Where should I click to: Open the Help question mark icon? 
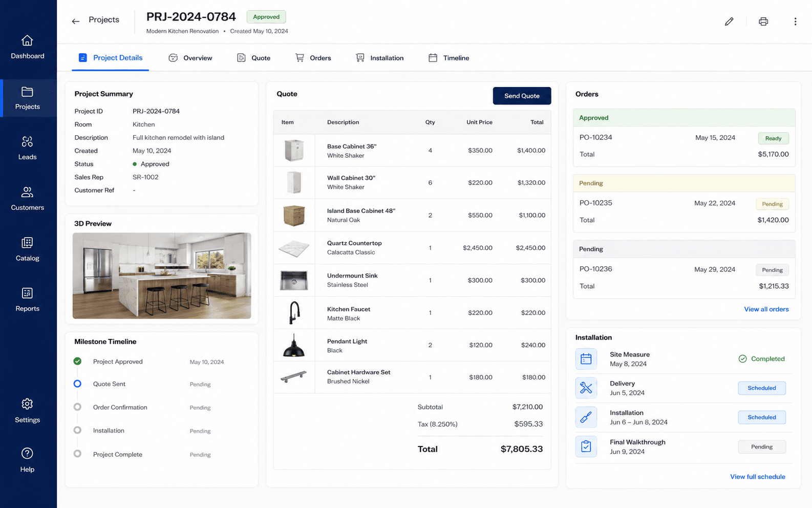point(27,453)
